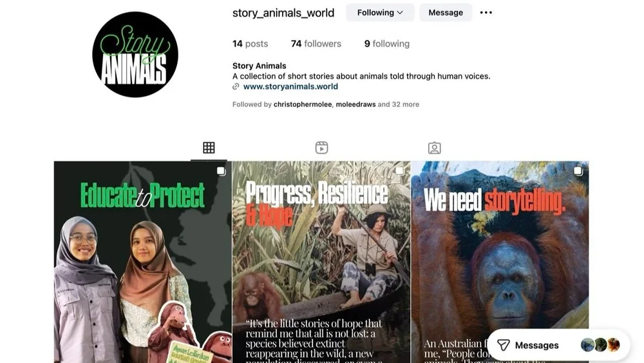This screenshot has height=363, width=644.
Task: Open moleedraws profile link
Action: point(355,104)
